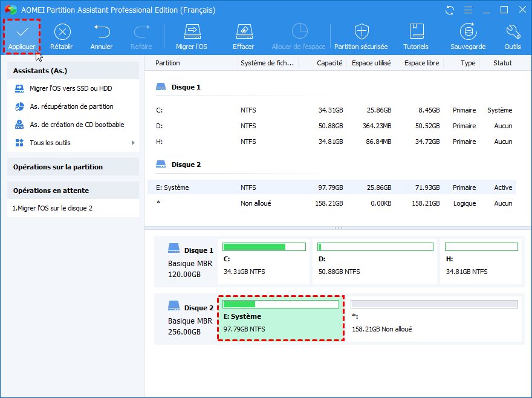
Task: Expand Tous les outils submenu
Action: [73, 143]
